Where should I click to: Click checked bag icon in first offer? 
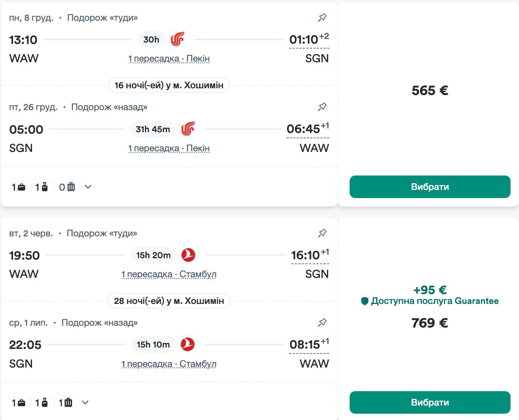click(71, 187)
